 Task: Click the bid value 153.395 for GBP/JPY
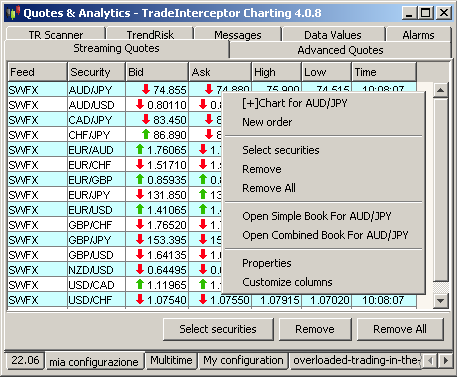tap(167, 240)
